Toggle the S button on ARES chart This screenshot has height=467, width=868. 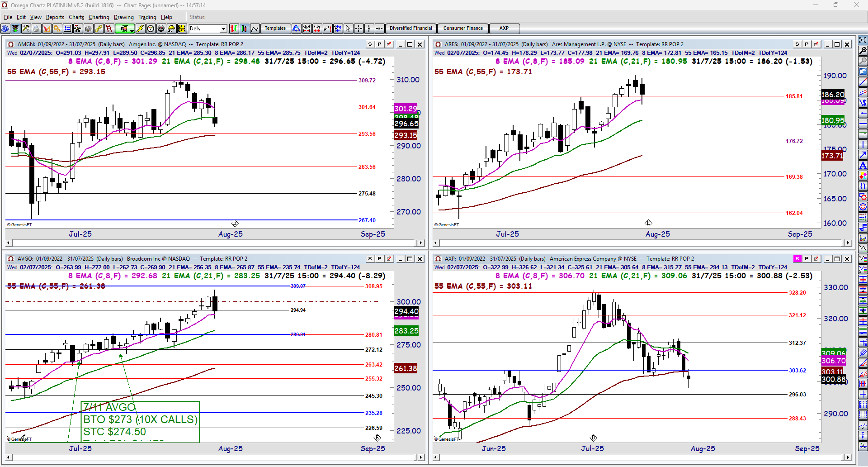point(797,44)
